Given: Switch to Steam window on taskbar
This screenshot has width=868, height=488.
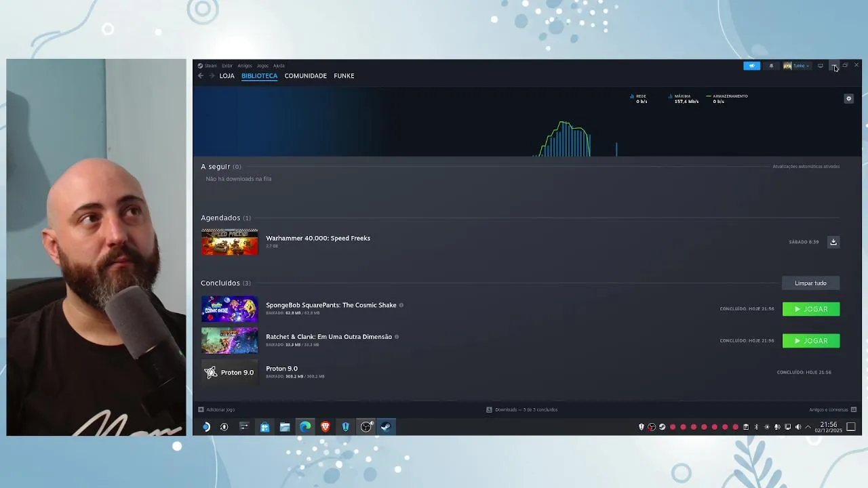Looking at the screenshot, I should click(x=386, y=427).
